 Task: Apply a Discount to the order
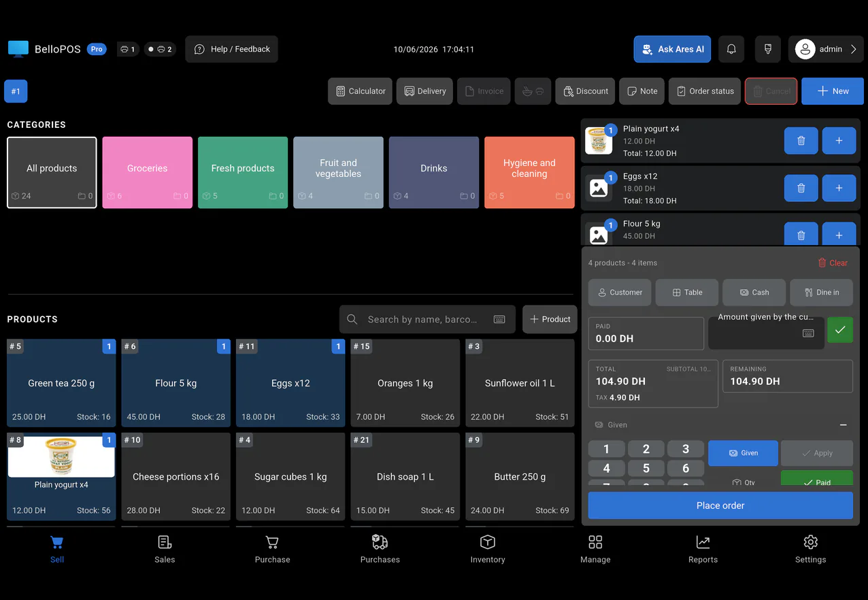586,91
